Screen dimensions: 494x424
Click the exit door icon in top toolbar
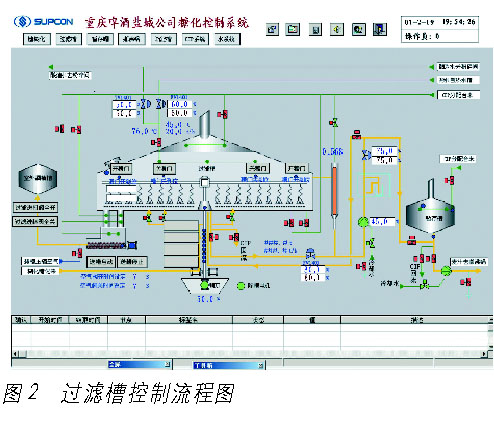pyautogui.click(x=380, y=30)
